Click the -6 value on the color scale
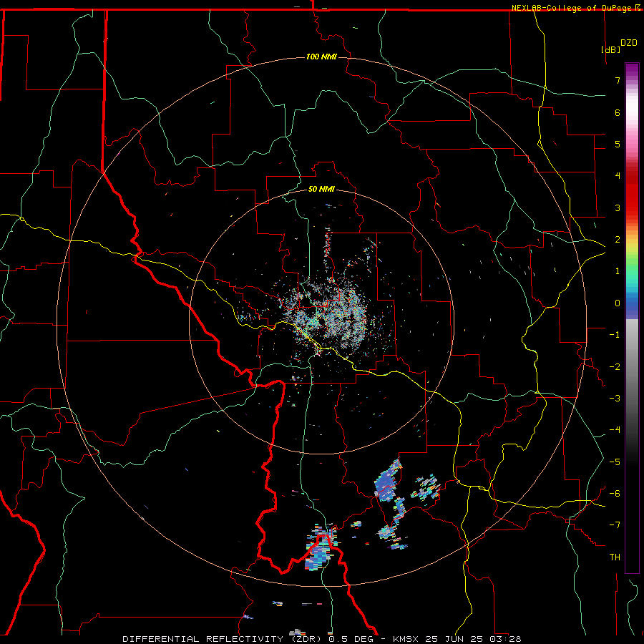 [615, 494]
